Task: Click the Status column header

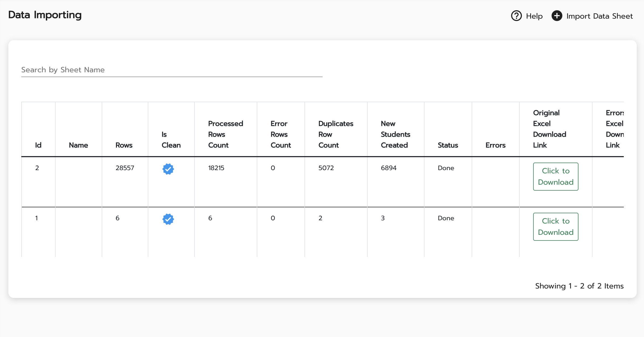Action: click(448, 145)
